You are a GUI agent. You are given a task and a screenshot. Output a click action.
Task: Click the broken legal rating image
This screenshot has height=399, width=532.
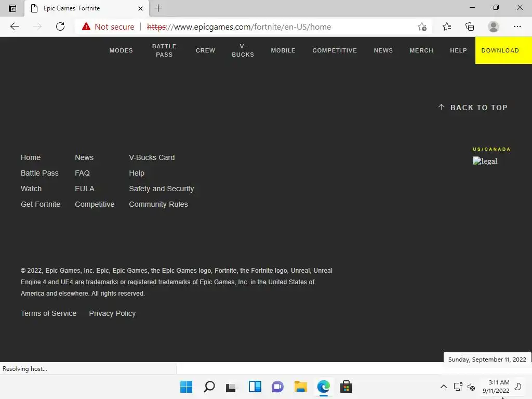(485, 161)
